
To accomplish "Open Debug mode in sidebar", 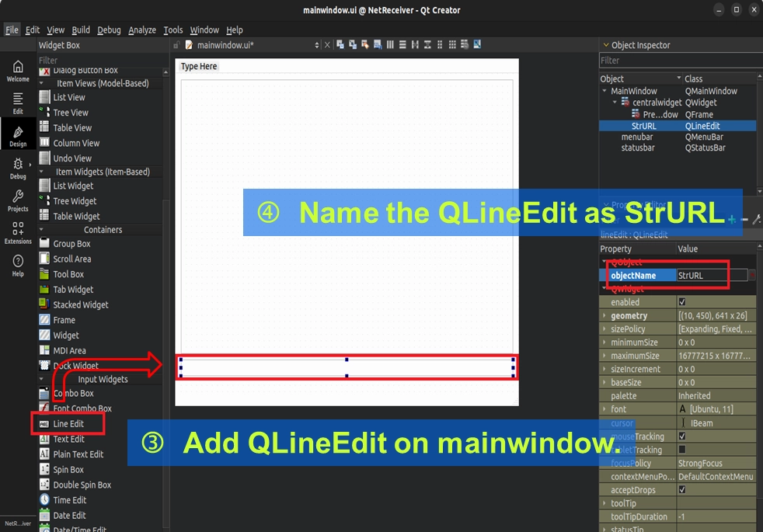I will (x=18, y=169).
